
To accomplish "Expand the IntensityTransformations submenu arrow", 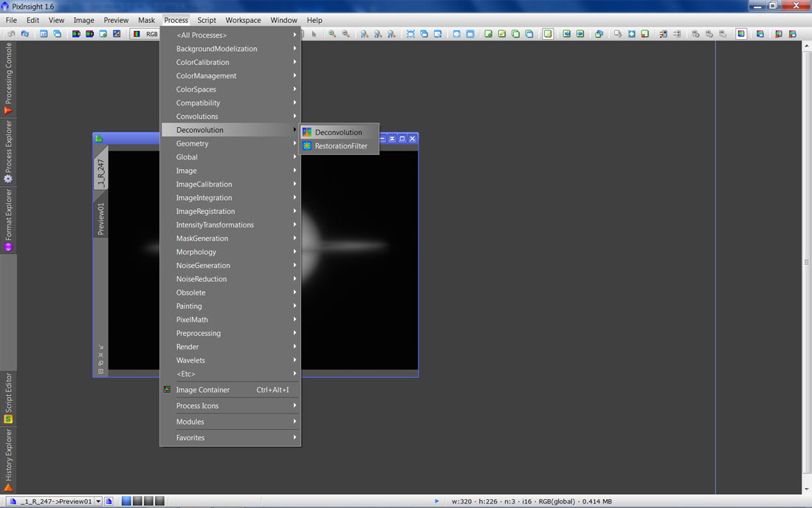I will (x=295, y=224).
